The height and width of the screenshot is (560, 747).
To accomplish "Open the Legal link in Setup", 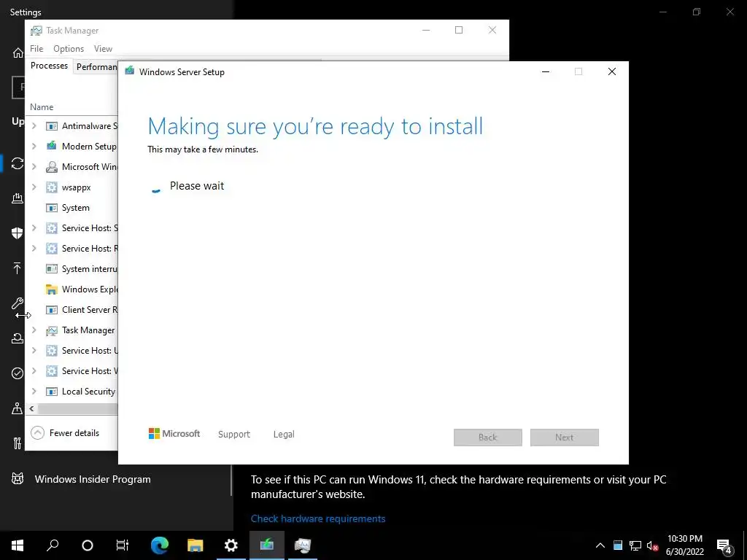I will 284,435.
